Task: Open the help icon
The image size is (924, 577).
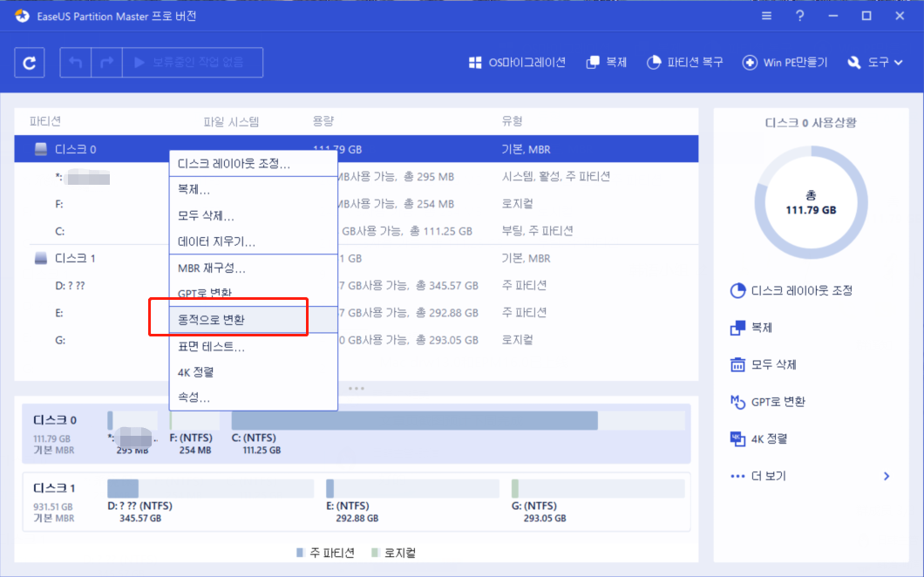Action: click(x=799, y=15)
